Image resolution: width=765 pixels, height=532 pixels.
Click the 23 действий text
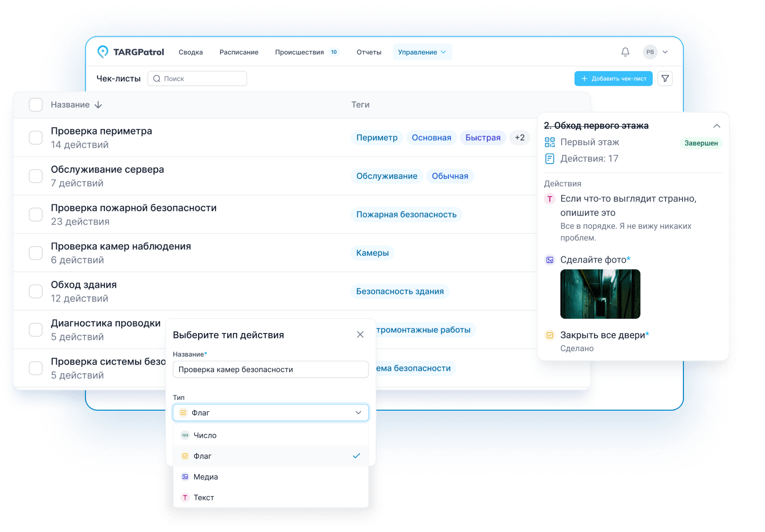[x=80, y=222]
